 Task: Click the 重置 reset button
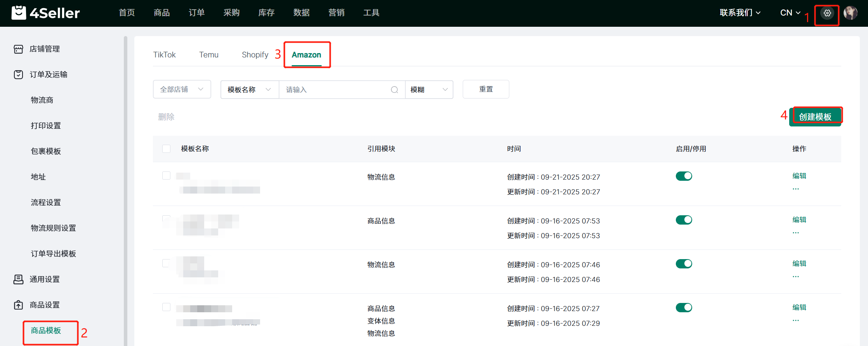[x=486, y=89]
